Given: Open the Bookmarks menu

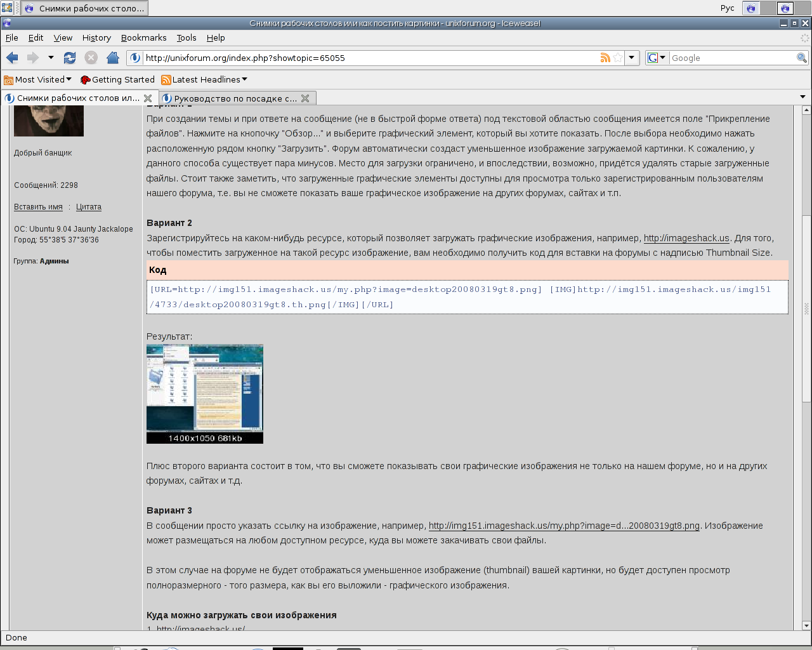Looking at the screenshot, I should (x=144, y=37).
